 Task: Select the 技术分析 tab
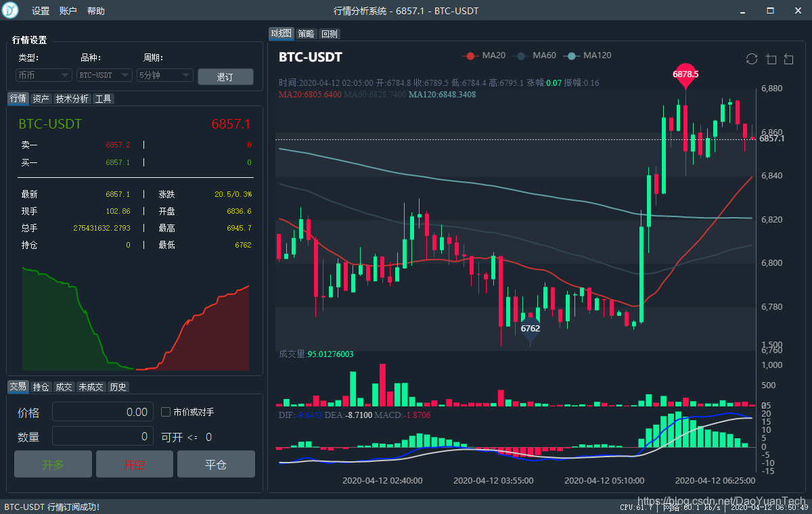tap(72, 99)
